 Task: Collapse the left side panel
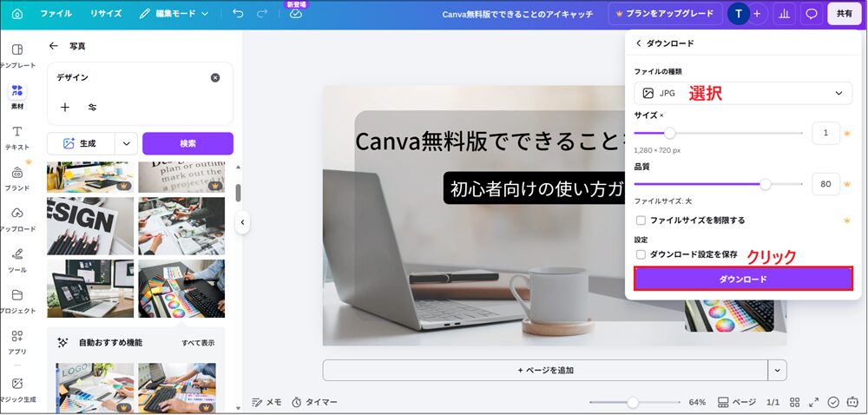(x=242, y=222)
